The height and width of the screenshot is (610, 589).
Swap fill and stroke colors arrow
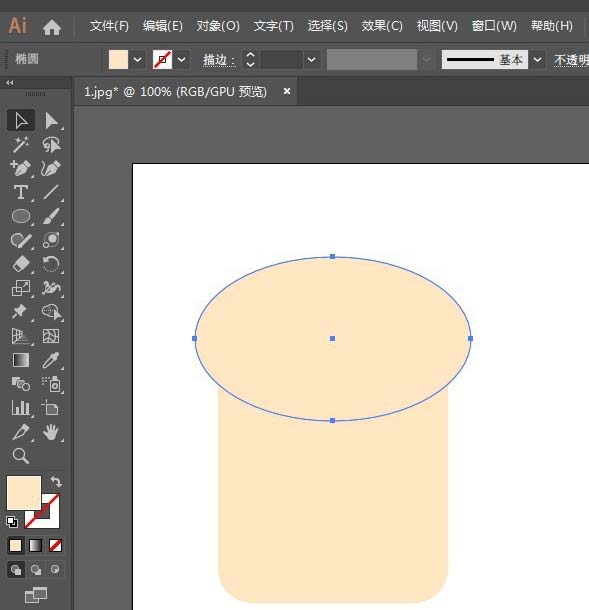[x=56, y=482]
